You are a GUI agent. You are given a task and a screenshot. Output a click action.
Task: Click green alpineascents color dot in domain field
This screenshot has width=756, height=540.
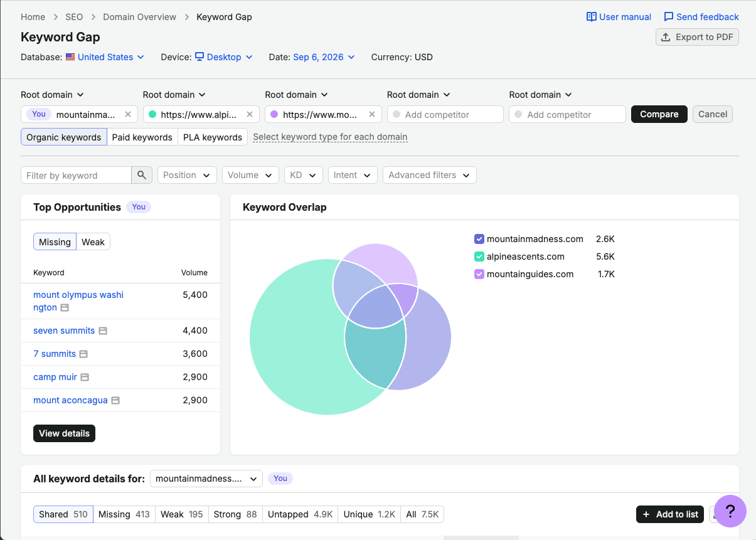point(152,114)
